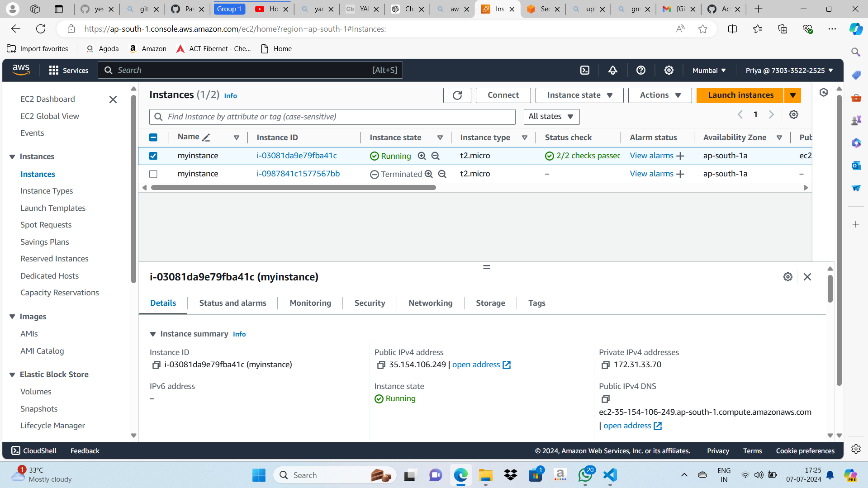Copy the Public IPv4 DNS

click(606, 399)
